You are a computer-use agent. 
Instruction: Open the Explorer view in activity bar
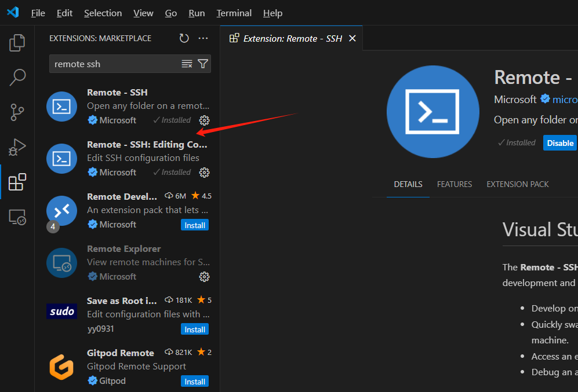17,42
